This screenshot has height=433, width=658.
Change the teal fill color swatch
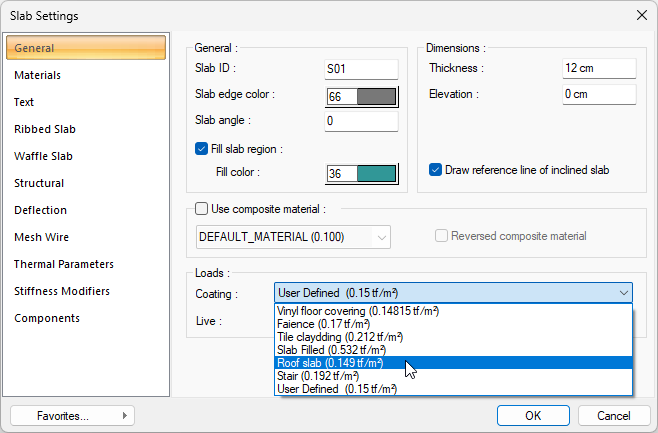point(376,174)
